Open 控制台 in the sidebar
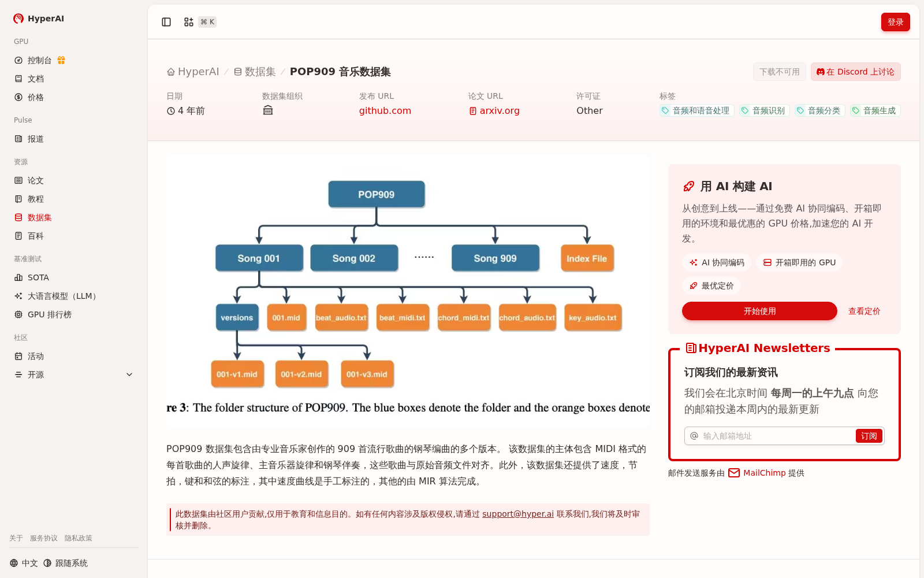Screen dimensions: 924x578 [x=74, y=60]
